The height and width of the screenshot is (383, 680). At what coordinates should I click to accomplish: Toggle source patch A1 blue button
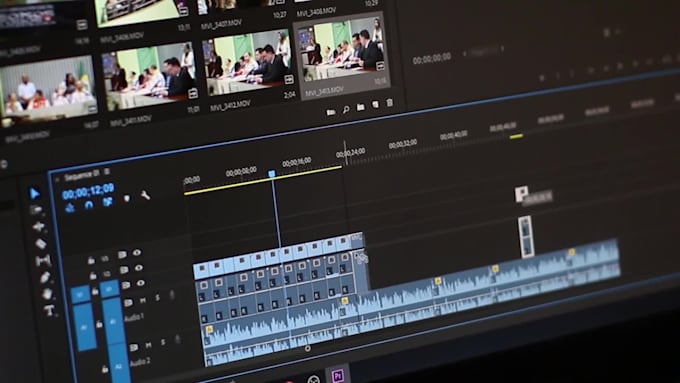click(x=84, y=327)
